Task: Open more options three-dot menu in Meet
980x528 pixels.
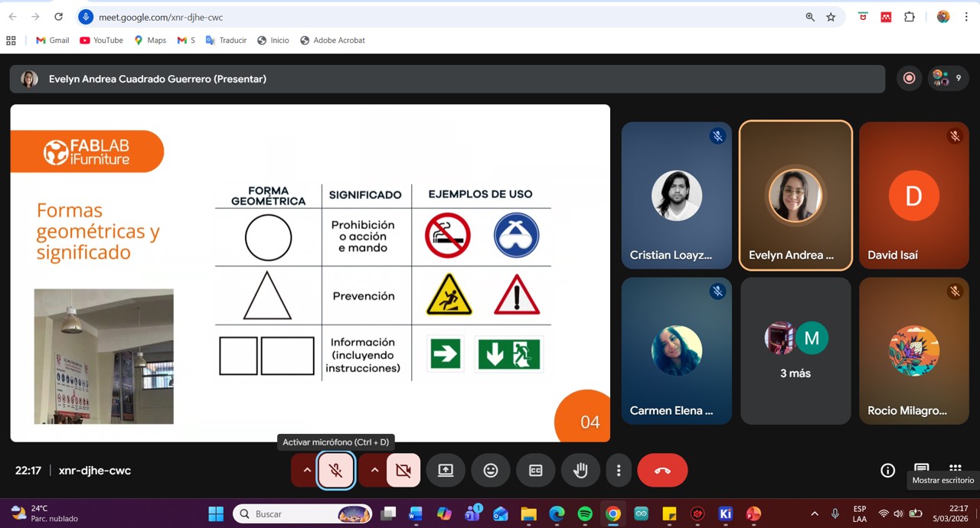Action: [619, 471]
